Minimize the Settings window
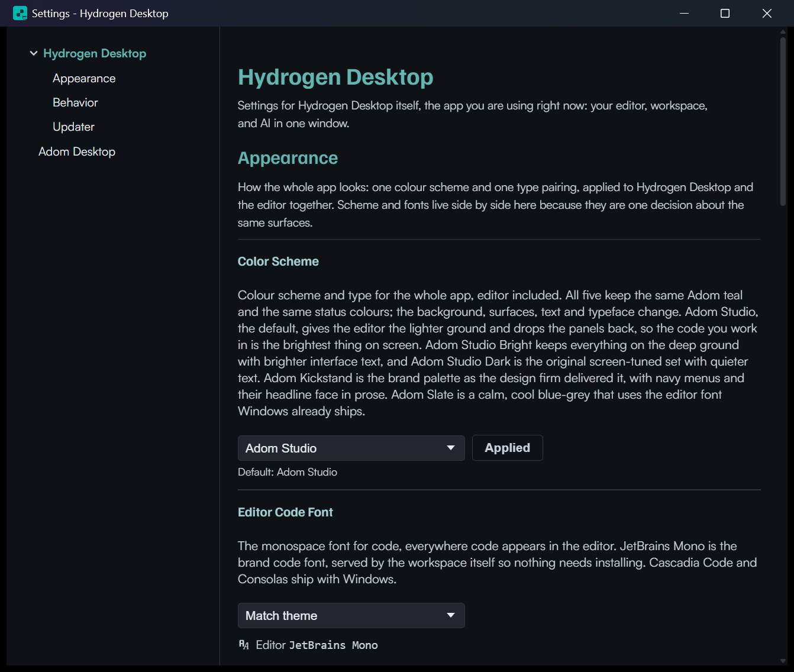794x672 pixels. point(684,13)
